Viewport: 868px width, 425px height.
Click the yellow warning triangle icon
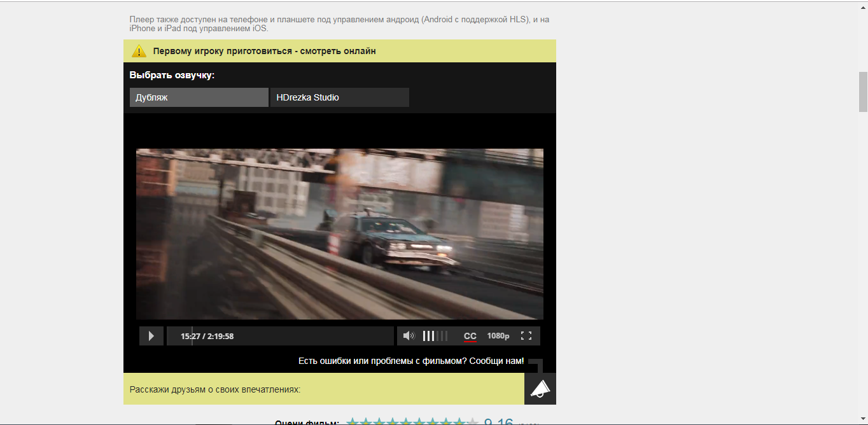pyautogui.click(x=139, y=51)
